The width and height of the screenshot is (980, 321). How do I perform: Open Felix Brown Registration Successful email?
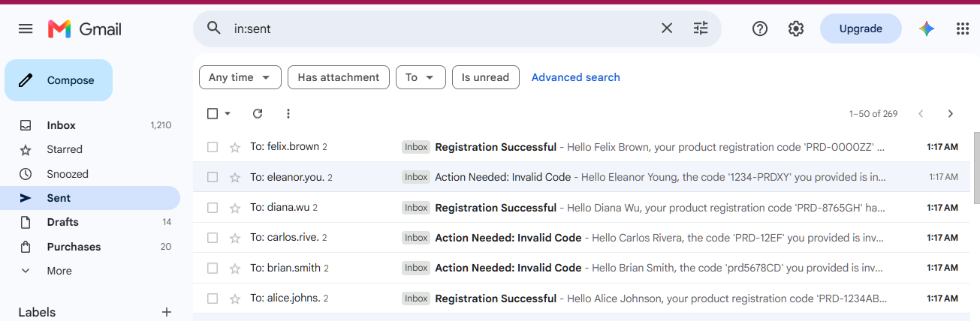tap(583, 147)
